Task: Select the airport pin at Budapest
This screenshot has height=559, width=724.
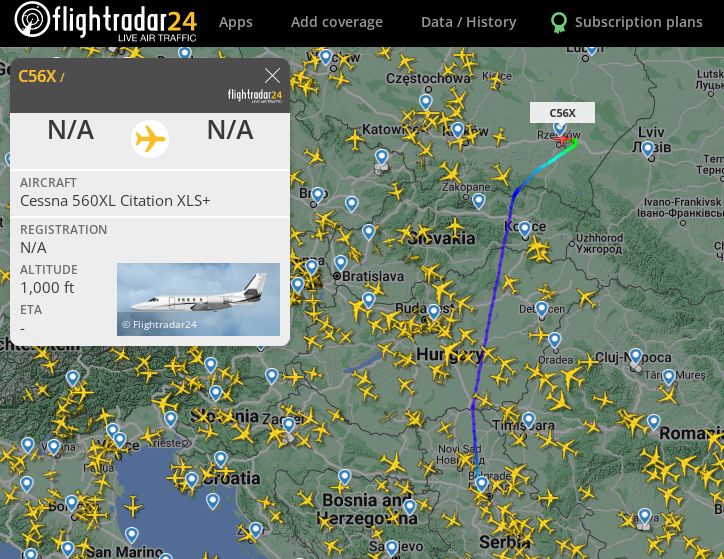Action: (434, 312)
